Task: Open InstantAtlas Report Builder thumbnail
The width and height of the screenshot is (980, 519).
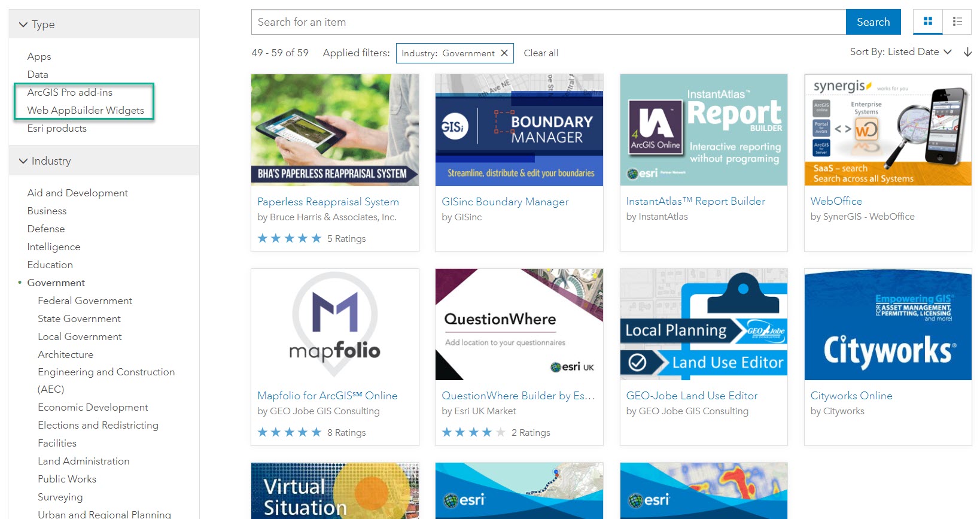Action: 704,130
